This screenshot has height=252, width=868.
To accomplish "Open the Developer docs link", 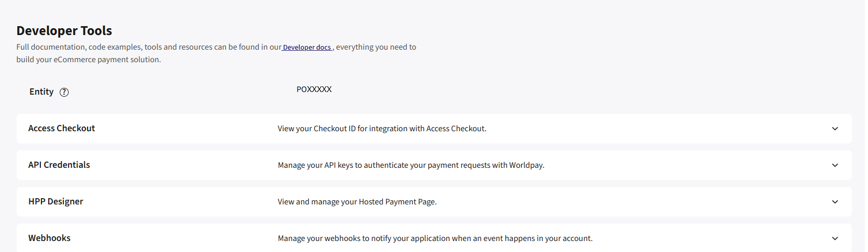I will tap(307, 47).
